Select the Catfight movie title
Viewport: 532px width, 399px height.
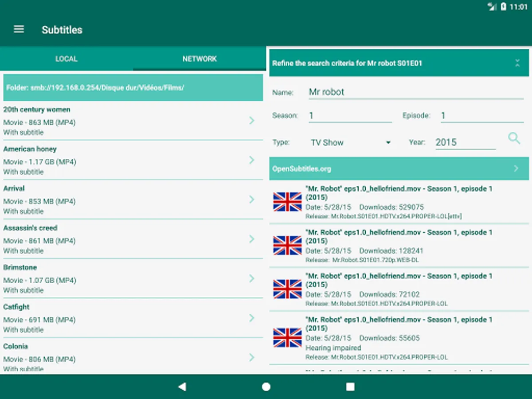(16, 307)
